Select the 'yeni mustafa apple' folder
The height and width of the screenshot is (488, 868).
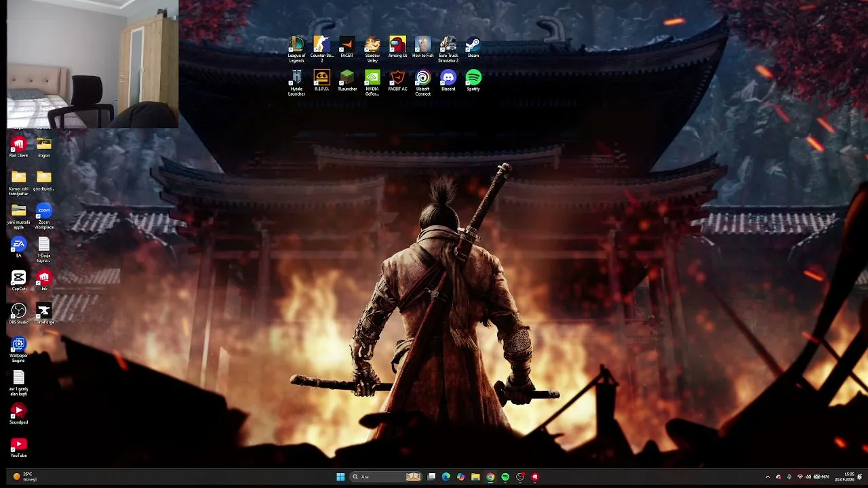[x=18, y=217]
